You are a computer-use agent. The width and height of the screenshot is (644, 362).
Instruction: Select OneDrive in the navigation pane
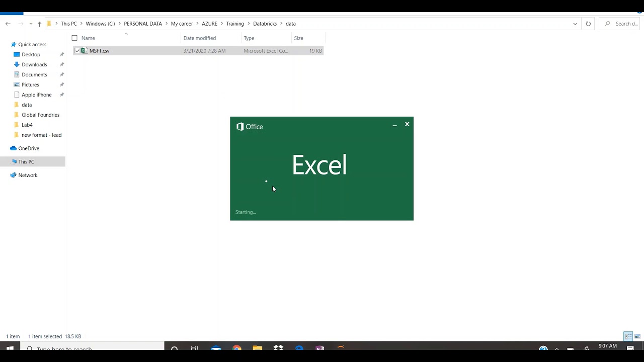29,148
